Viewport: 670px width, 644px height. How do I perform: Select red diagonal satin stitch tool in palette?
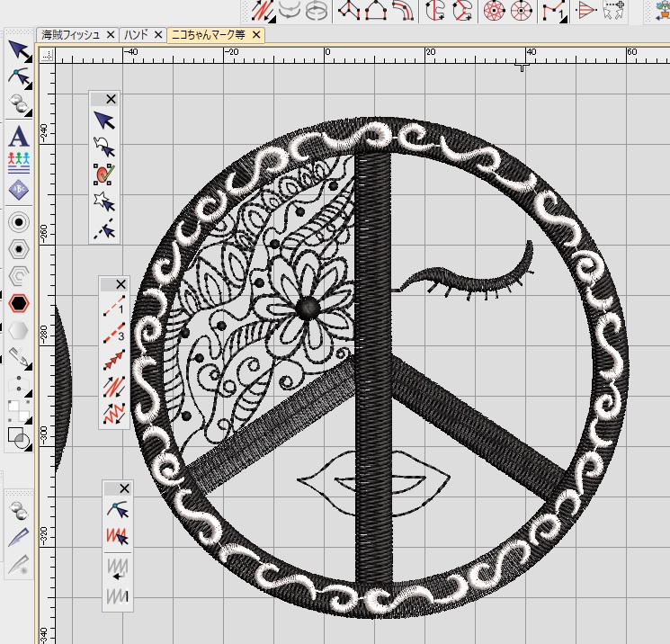[x=114, y=387]
